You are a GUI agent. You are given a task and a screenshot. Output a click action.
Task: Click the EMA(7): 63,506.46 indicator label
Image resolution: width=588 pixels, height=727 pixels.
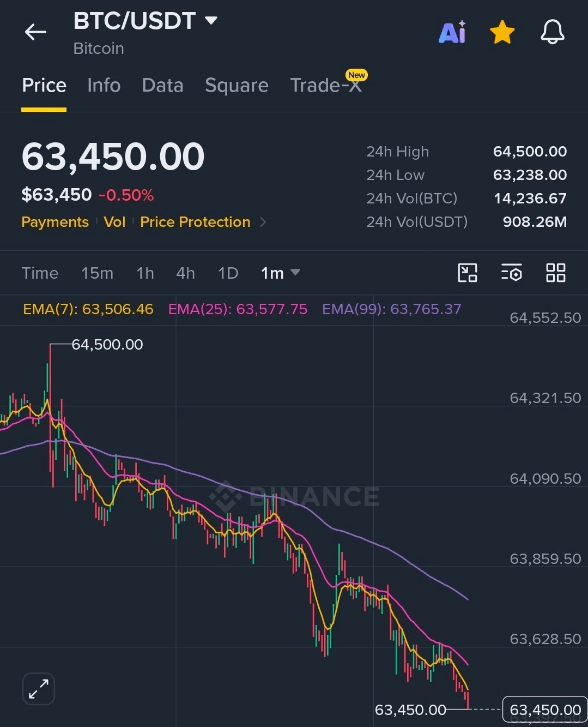[x=88, y=309]
